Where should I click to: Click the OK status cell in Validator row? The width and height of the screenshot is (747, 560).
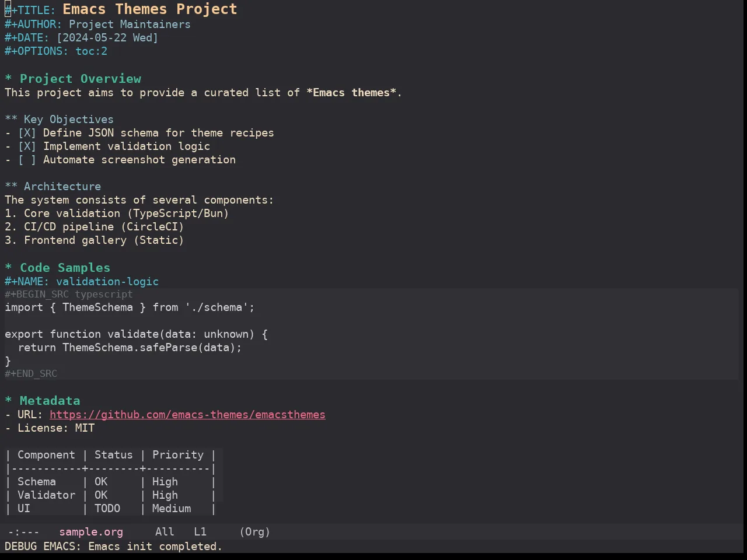(101, 495)
